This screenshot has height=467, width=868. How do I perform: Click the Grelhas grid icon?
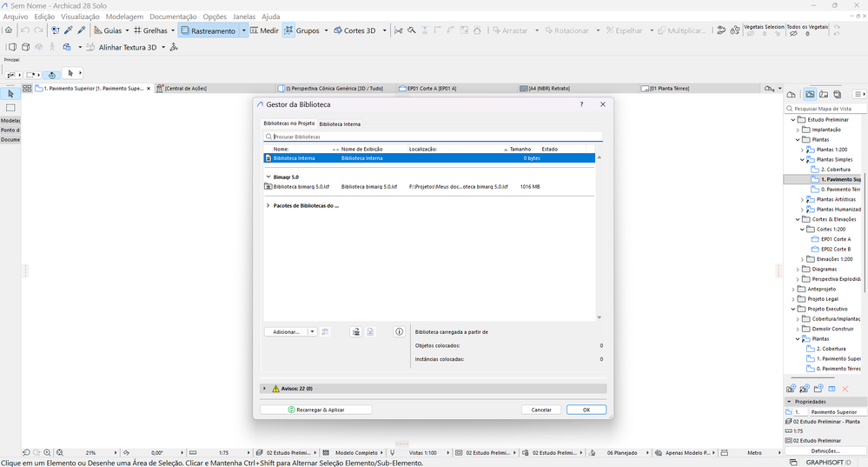click(x=137, y=30)
